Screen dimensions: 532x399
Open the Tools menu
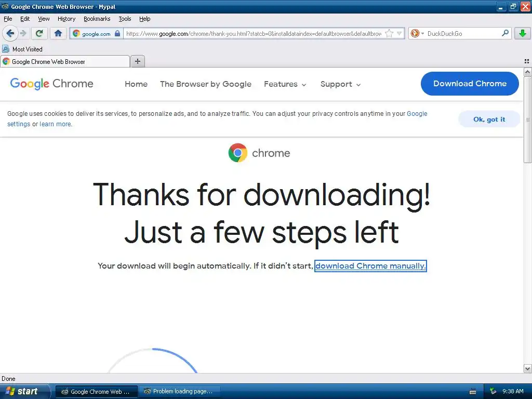125,19
